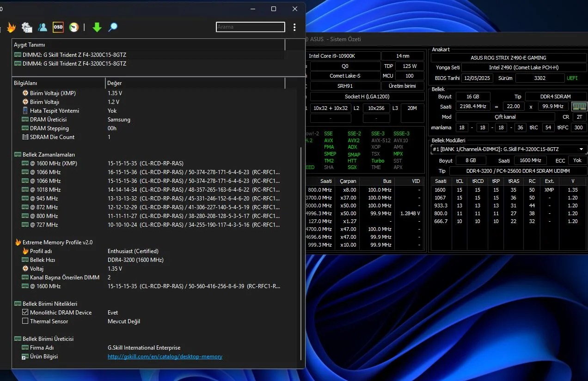This screenshot has height=381, width=588.
Task: Click the AVX2 feature flag
Action: coord(354,140)
